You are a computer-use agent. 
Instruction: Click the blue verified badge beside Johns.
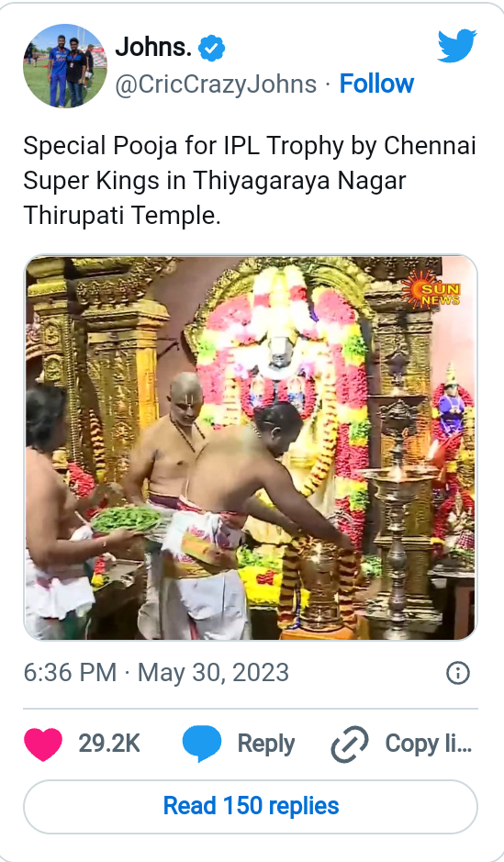click(211, 49)
